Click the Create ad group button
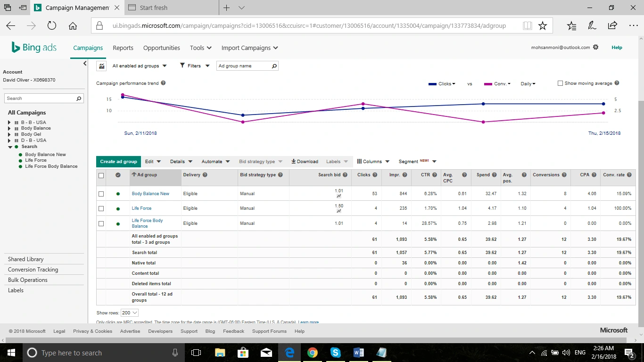The width and height of the screenshot is (644, 362). [x=118, y=161]
